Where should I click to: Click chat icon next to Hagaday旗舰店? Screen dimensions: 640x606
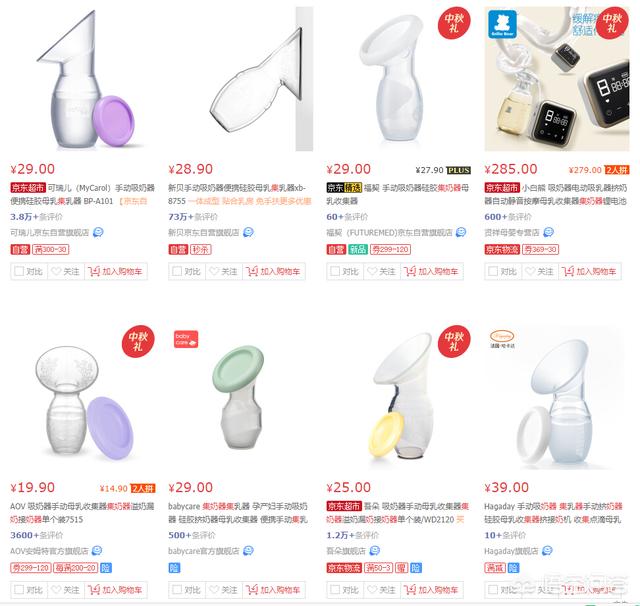coord(547,551)
